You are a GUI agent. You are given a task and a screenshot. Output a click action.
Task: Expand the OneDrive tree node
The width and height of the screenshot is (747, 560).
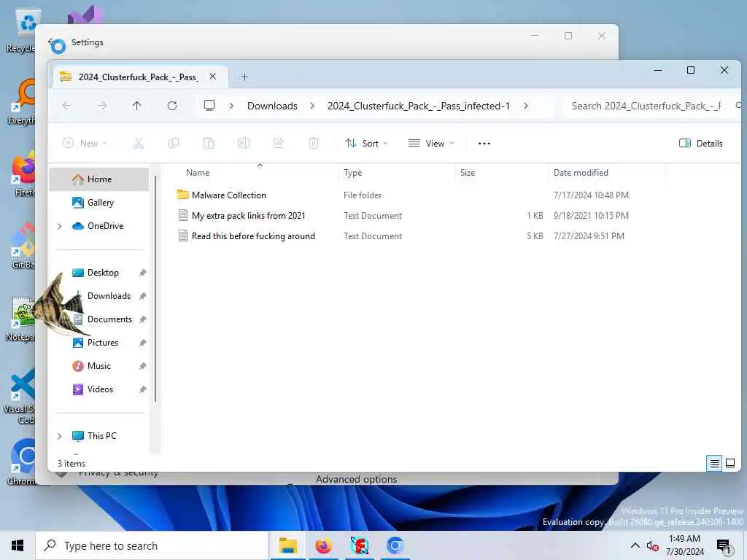60,226
